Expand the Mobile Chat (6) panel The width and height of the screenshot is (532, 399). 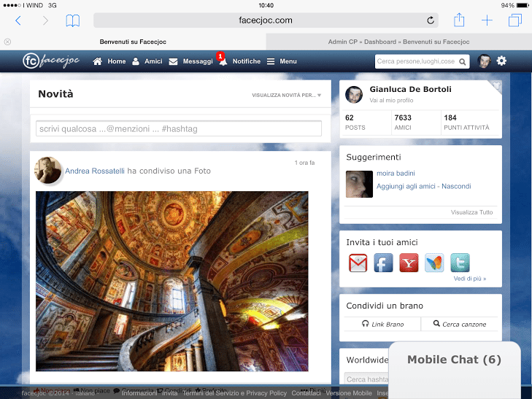454,360
